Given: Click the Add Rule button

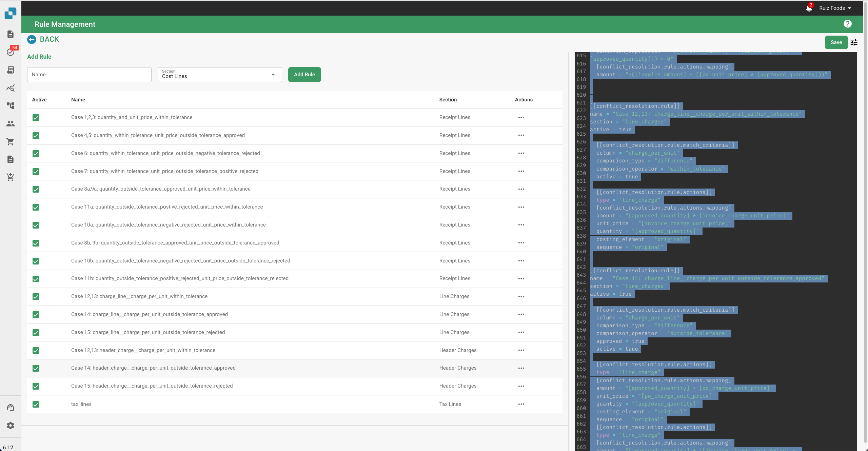Looking at the screenshot, I should click(x=304, y=74).
